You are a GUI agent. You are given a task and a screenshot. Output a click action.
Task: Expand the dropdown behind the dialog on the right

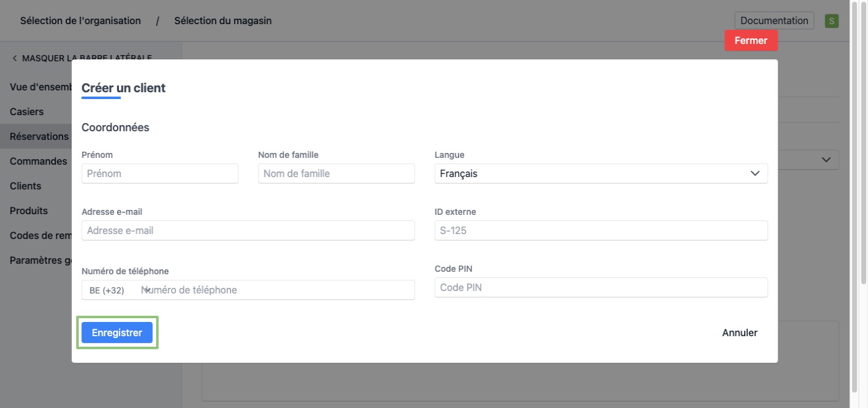tap(825, 160)
